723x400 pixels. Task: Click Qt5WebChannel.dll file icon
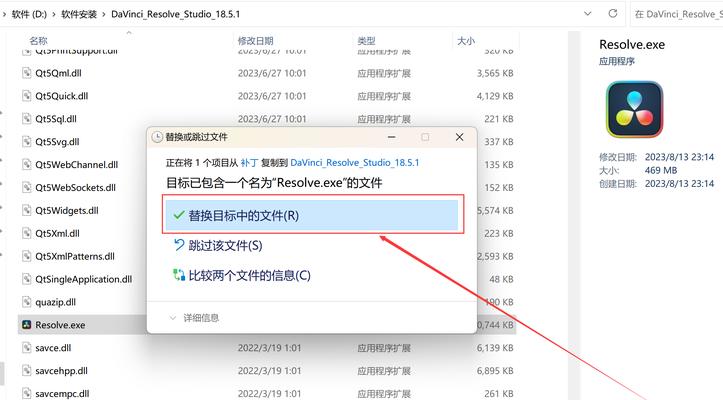(27, 164)
